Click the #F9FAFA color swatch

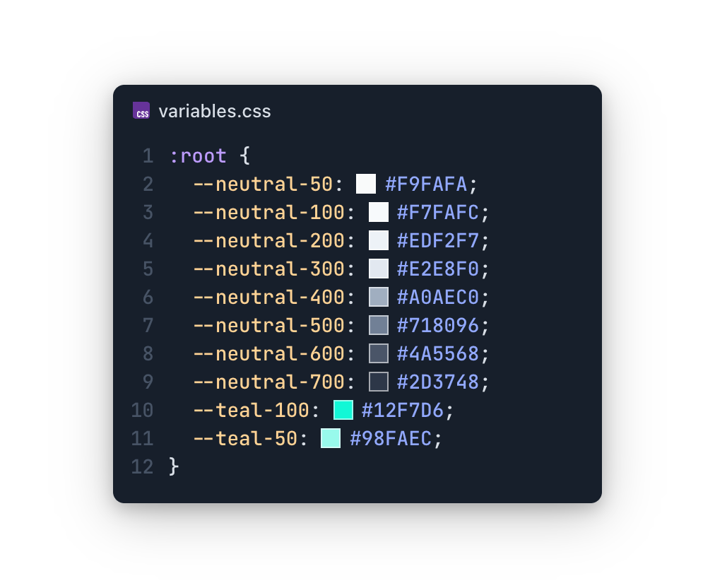point(366,184)
